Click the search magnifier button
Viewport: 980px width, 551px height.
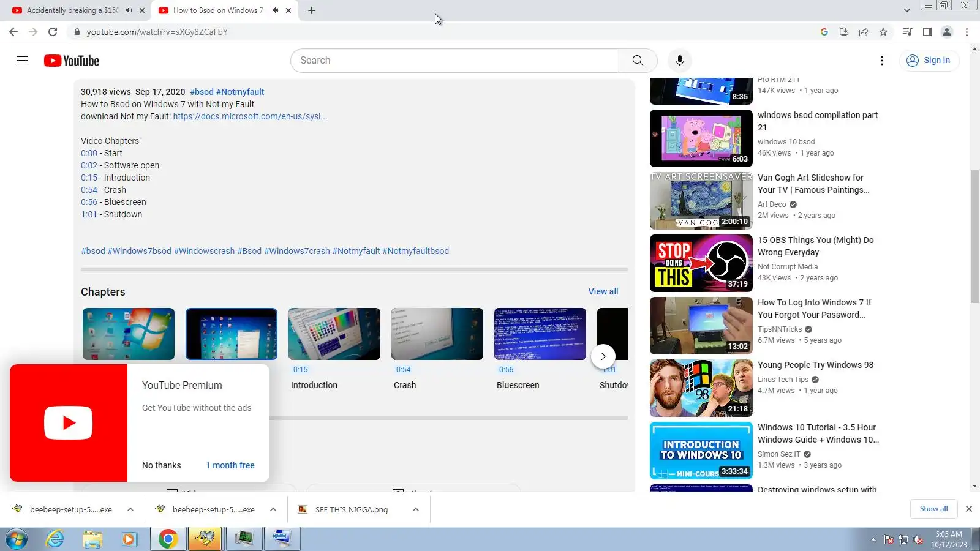tap(638, 61)
